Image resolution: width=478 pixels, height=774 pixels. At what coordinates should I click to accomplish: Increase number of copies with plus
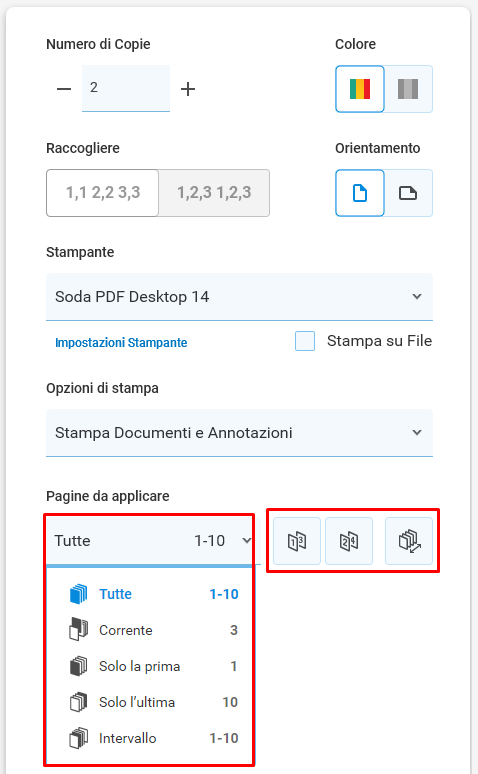(188, 89)
